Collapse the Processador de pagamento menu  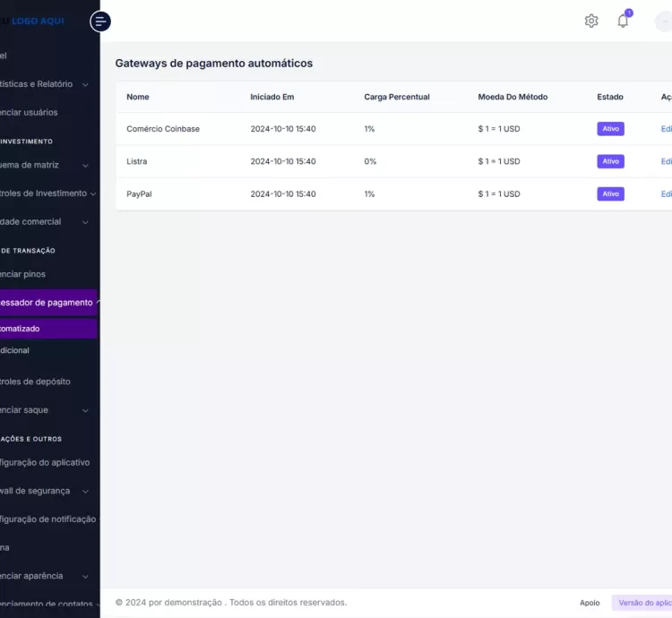coord(97,303)
